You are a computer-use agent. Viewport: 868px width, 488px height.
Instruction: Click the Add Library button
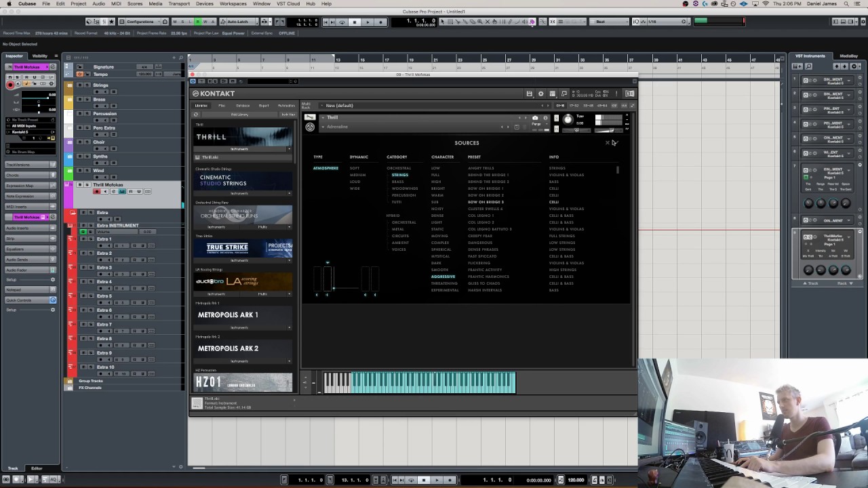coord(239,115)
